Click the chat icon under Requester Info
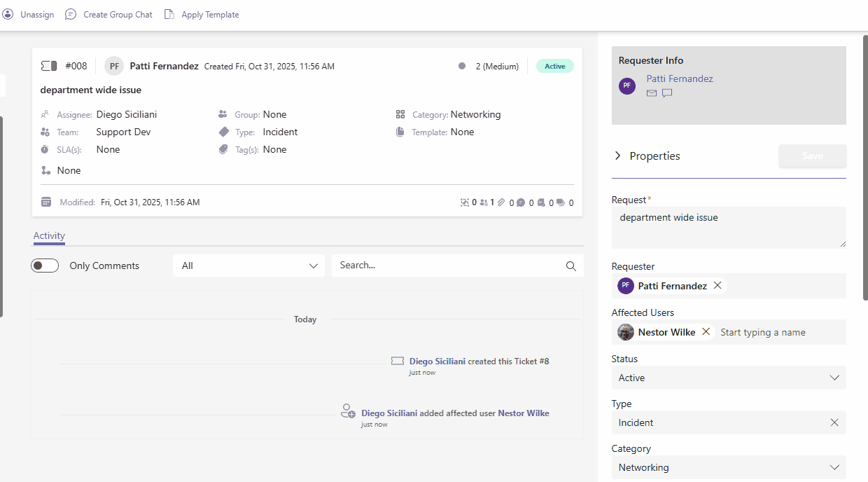 pos(667,93)
